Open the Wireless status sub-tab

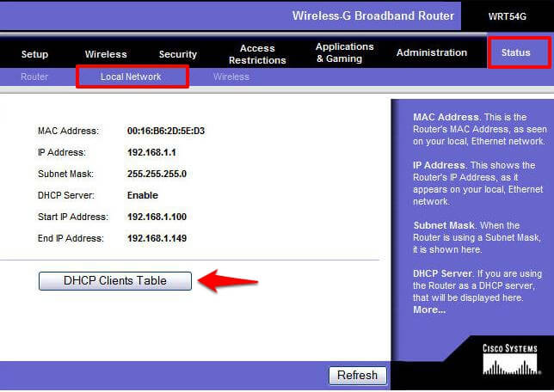tap(231, 77)
